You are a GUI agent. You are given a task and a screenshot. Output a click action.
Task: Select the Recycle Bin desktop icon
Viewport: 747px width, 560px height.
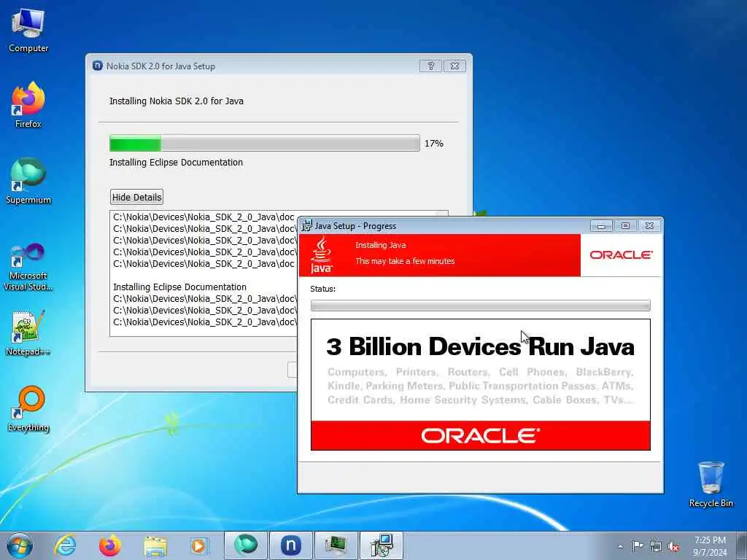[711, 484]
